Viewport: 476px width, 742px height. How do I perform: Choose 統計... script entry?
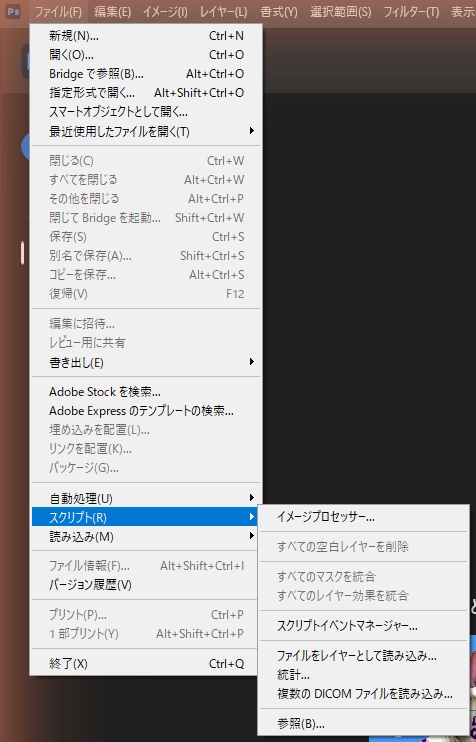(363, 675)
